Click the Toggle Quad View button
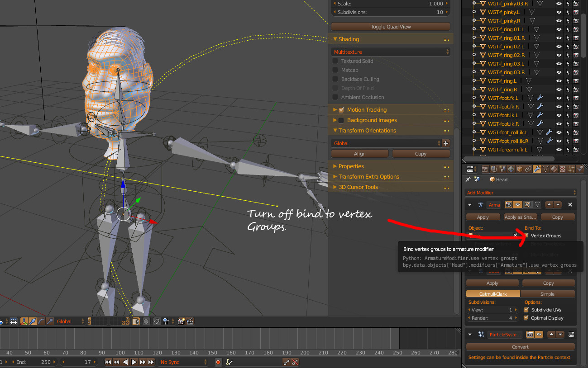This screenshot has width=588, height=368. (390, 26)
